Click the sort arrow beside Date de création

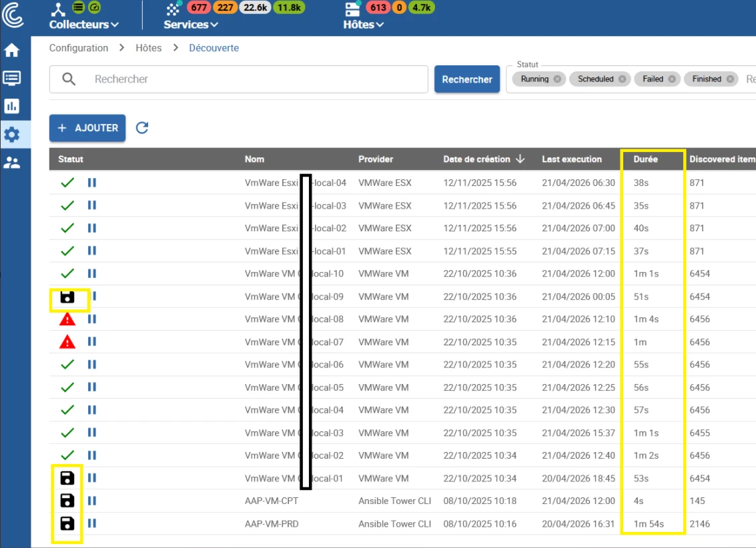click(520, 159)
